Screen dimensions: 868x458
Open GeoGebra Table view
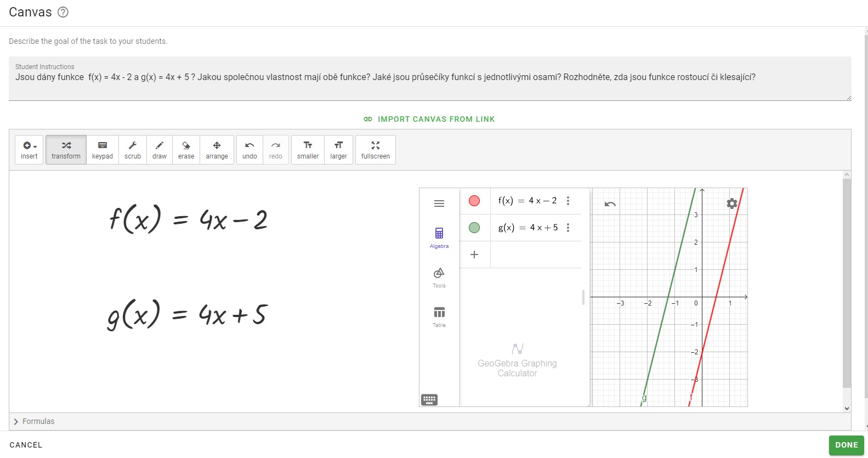(x=439, y=317)
